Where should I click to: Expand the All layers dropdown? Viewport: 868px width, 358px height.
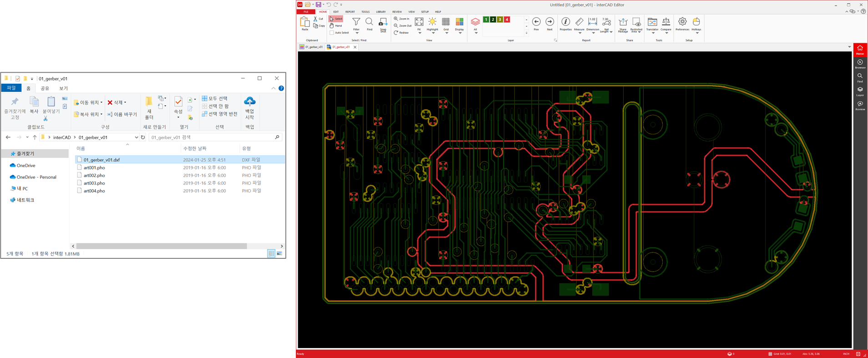pos(475,33)
